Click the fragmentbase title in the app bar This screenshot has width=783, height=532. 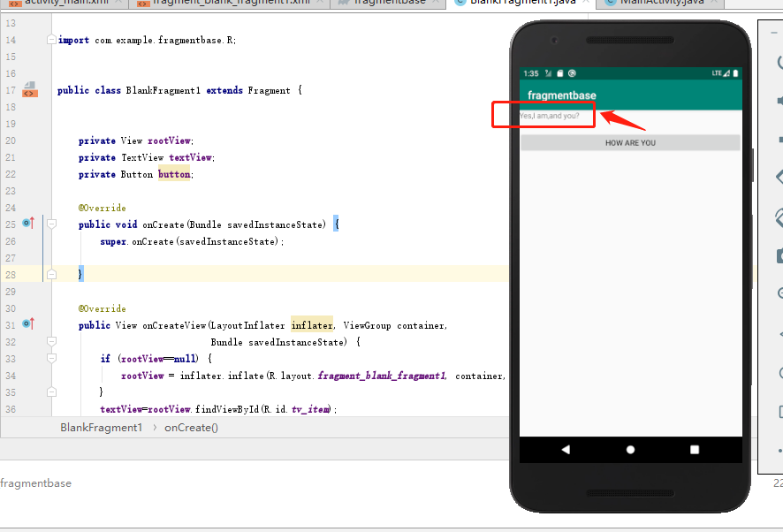click(562, 95)
